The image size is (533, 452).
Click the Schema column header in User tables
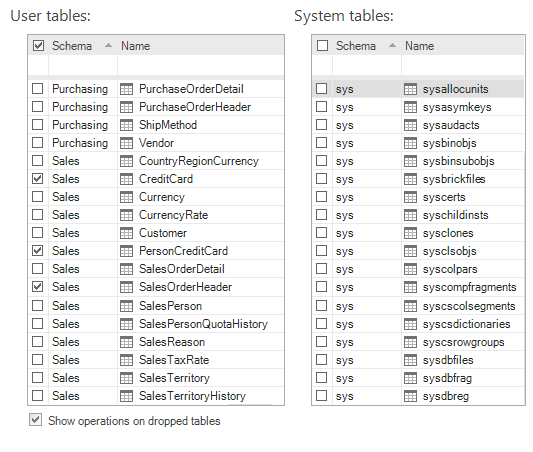tap(72, 46)
